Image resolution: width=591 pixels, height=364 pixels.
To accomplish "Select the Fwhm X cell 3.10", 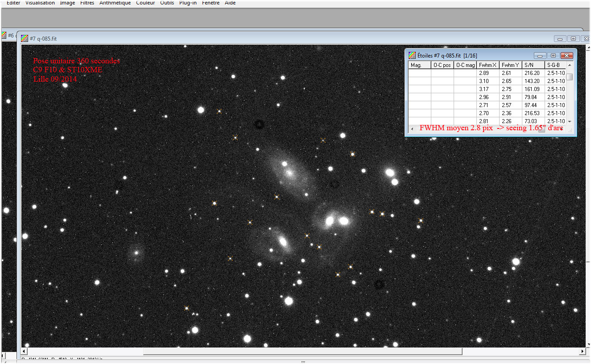I will point(488,81).
